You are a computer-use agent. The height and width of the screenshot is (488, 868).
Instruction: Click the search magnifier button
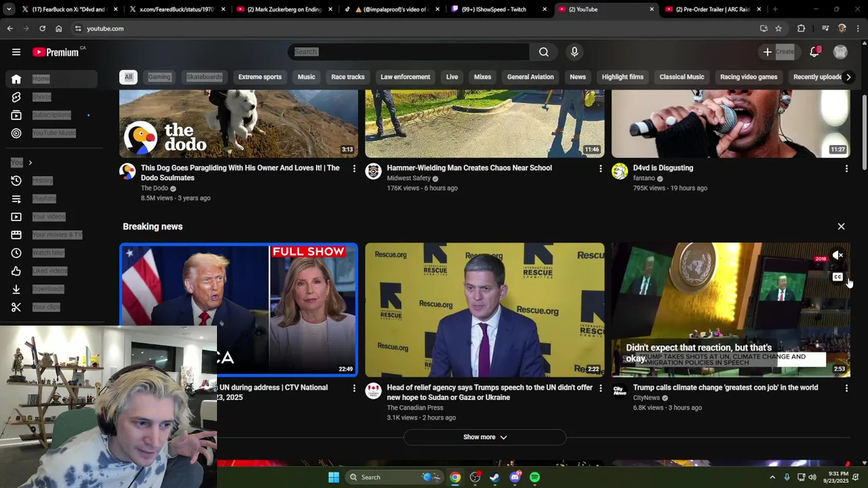(x=544, y=52)
